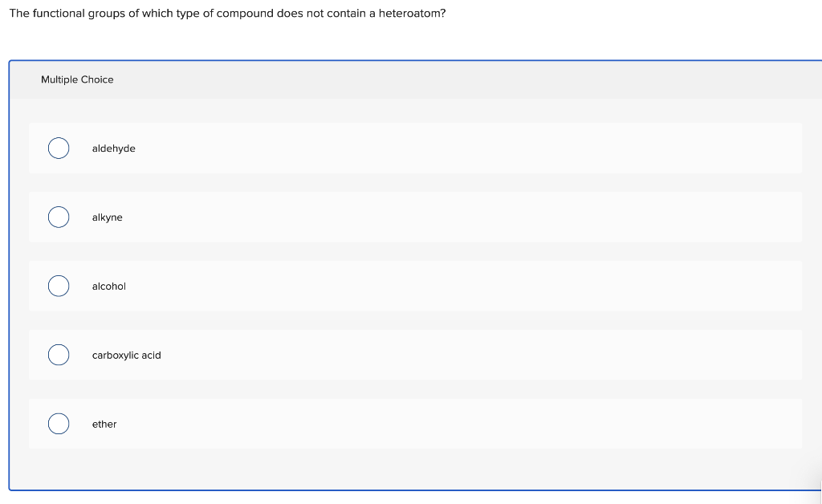
Task: Click the question prompt about functional groups
Action: click(227, 14)
